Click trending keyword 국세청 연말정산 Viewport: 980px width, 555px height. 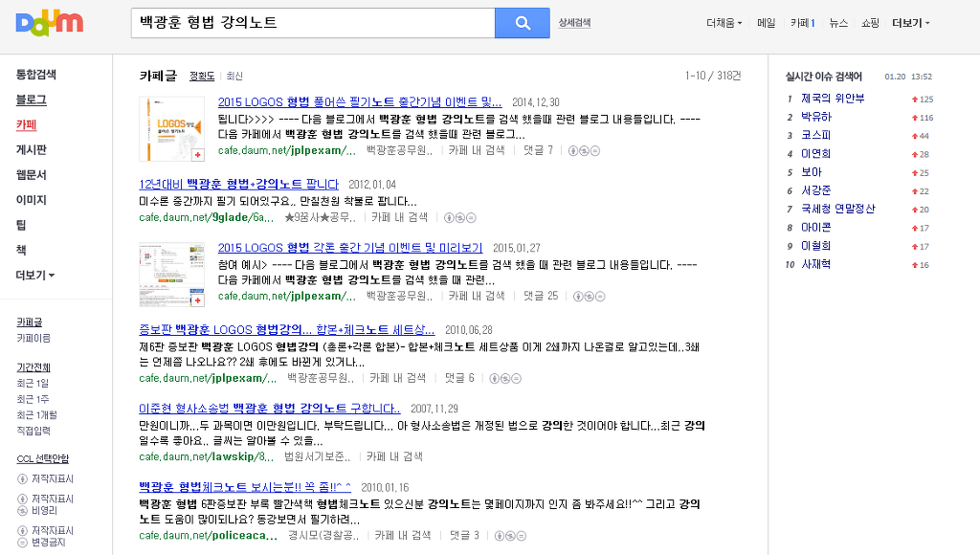click(838, 209)
